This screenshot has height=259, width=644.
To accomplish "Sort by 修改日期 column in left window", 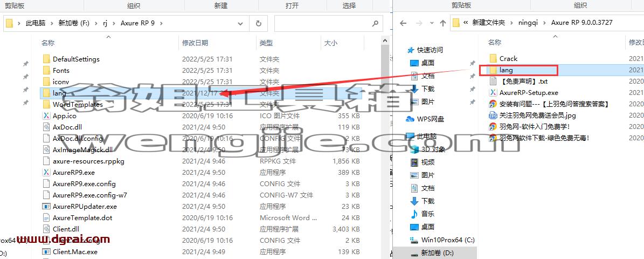I will point(195,43).
